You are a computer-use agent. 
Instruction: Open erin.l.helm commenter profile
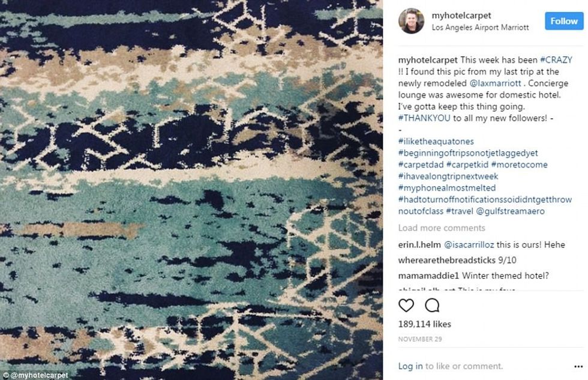click(419, 244)
